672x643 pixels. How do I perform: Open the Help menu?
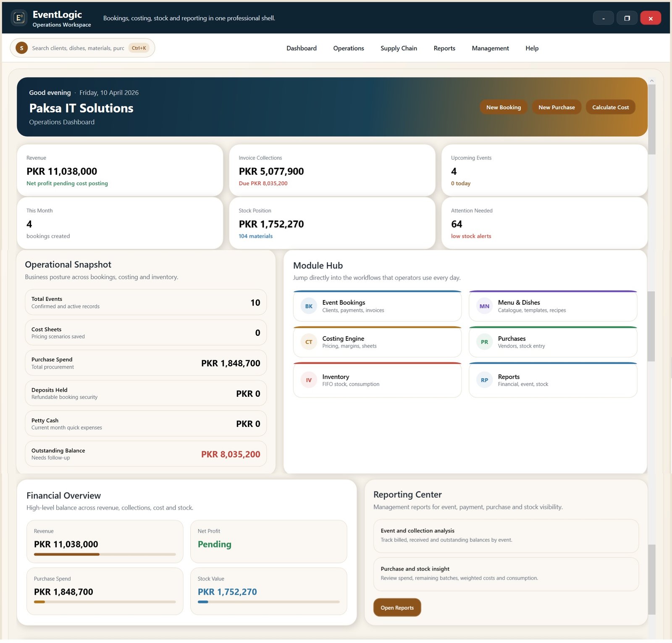pos(531,48)
